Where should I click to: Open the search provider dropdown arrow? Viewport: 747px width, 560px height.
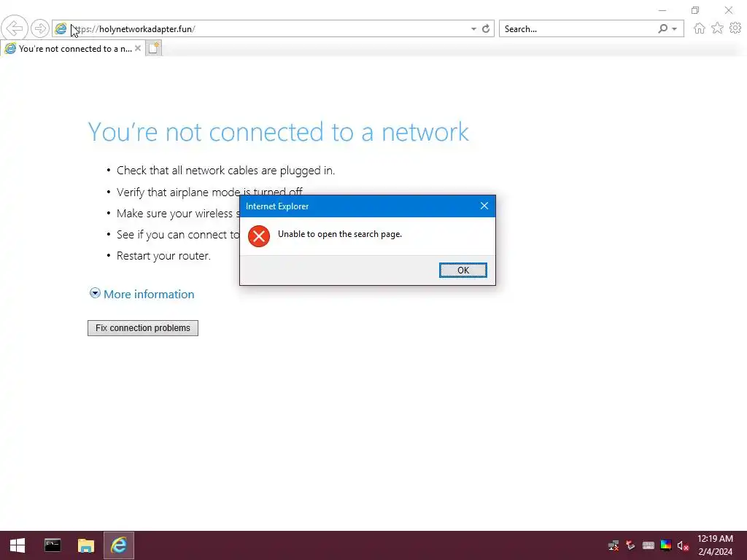click(674, 29)
